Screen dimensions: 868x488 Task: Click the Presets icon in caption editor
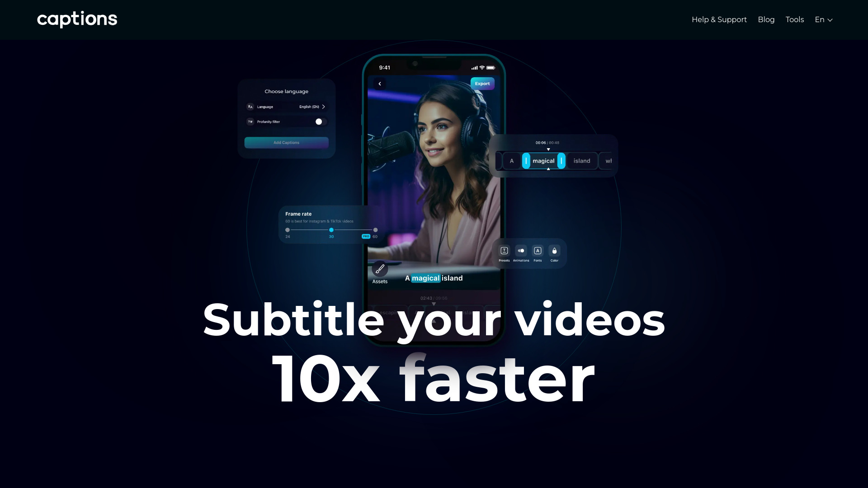point(505,251)
